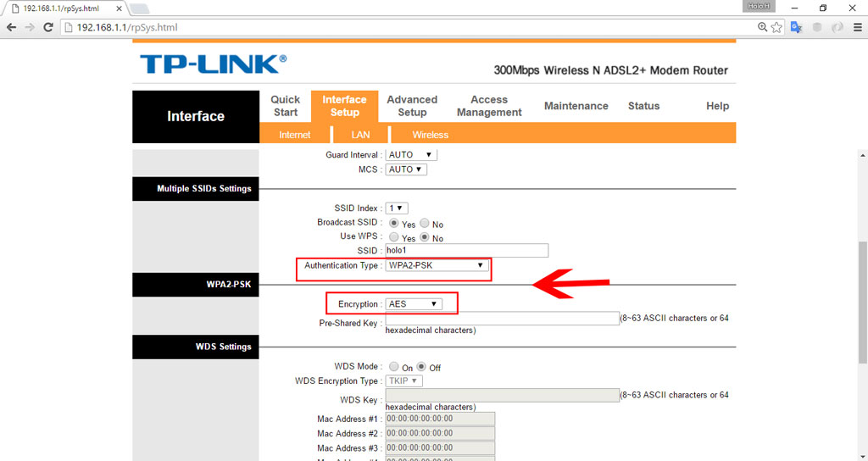This screenshot has width=868, height=461.
Task: Click the Holo.H profile button
Action: 759,6
